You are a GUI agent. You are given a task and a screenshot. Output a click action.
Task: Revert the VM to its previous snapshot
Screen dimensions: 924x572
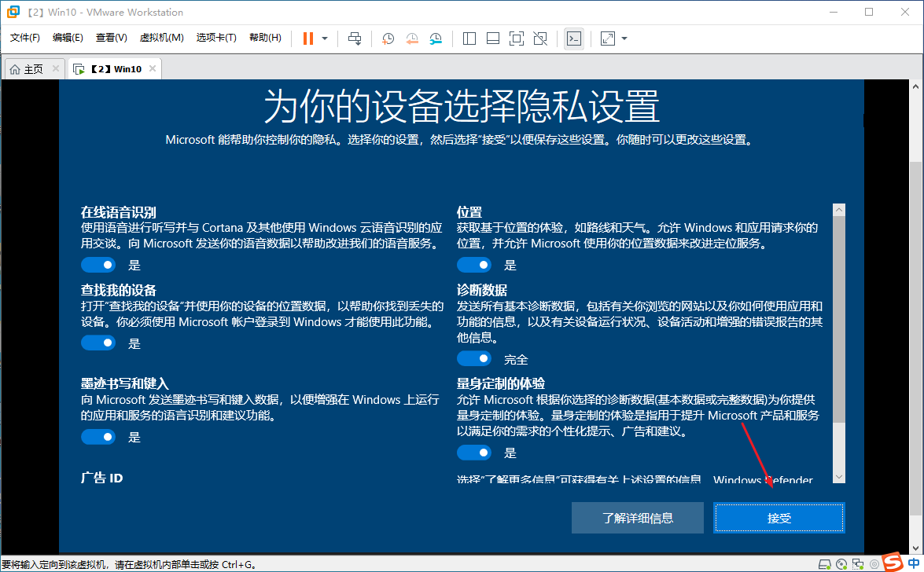coord(412,38)
